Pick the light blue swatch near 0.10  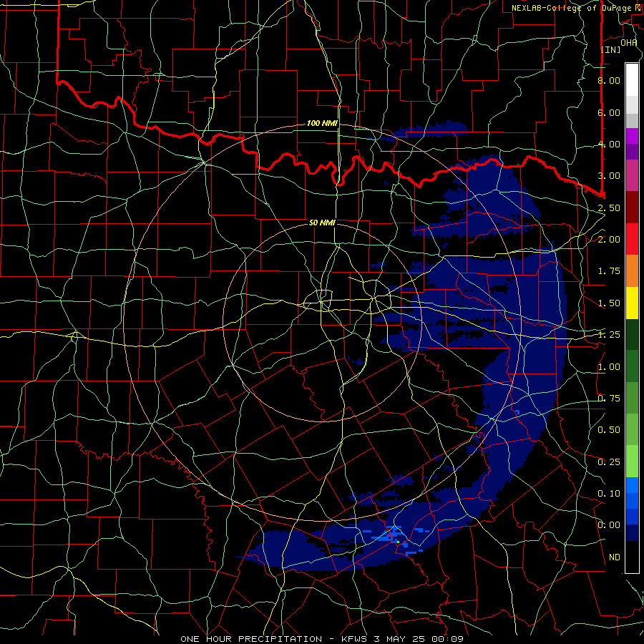(x=632, y=485)
